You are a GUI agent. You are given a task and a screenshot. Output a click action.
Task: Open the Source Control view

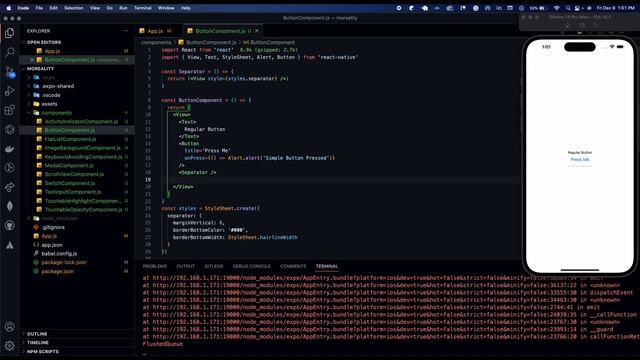pos(9,72)
